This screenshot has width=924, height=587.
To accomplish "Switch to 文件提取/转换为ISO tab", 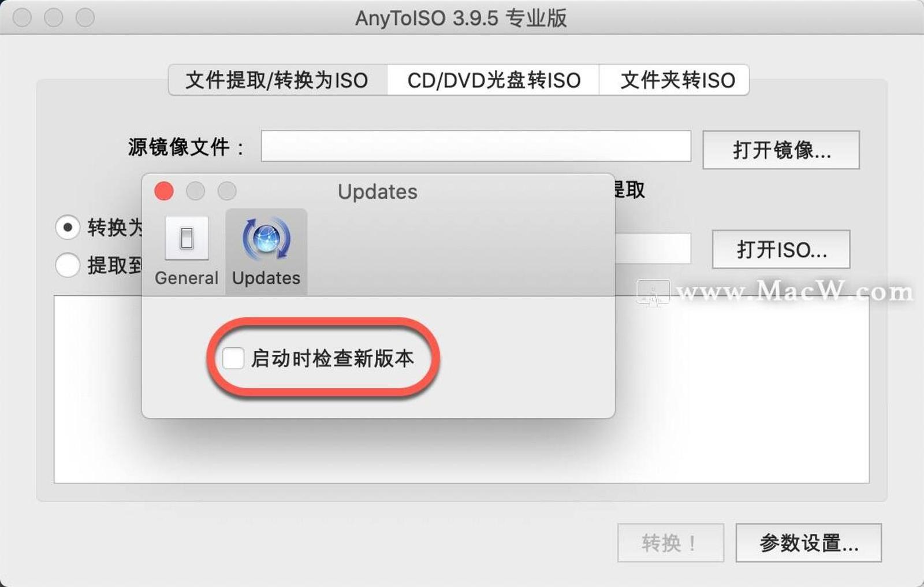I will pyautogui.click(x=277, y=80).
